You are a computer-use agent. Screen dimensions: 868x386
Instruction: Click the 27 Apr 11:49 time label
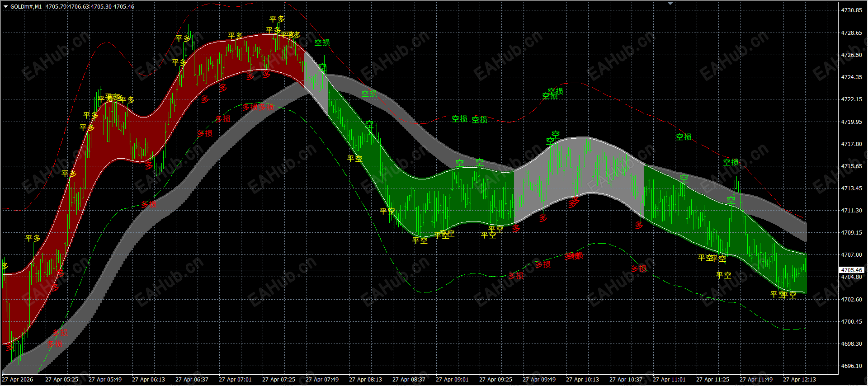(x=756, y=380)
